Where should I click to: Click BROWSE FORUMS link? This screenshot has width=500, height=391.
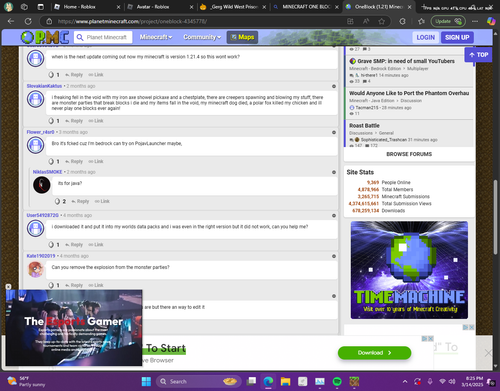coord(409,154)
